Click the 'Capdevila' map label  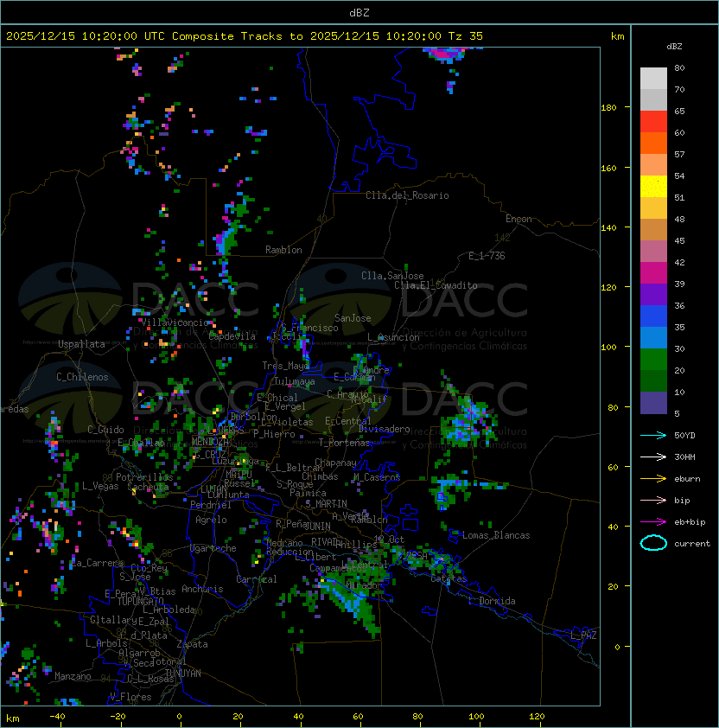232,336
